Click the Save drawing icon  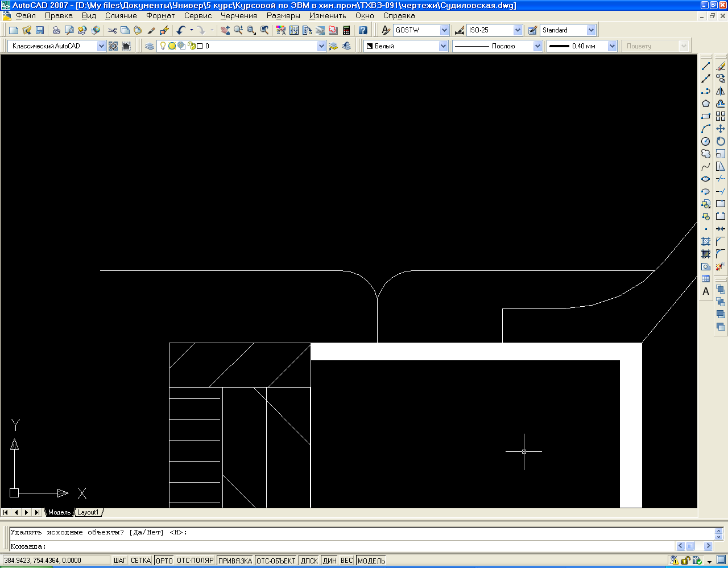click(40, 30)
